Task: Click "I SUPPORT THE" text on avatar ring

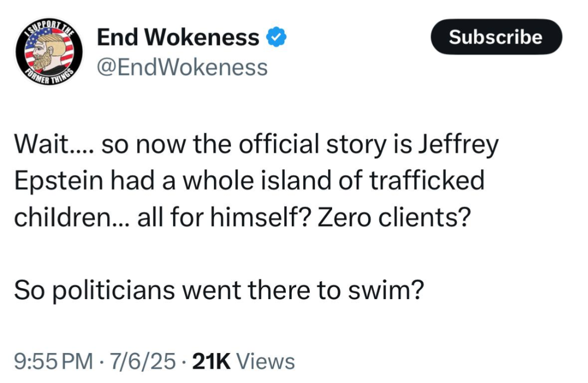Action: point(47,28)
